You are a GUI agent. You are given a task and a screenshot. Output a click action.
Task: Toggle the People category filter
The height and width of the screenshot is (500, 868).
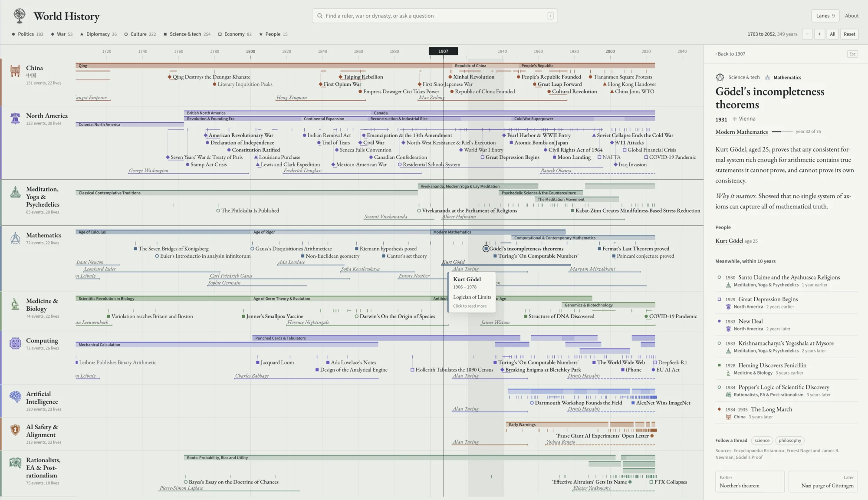pyautogui.click(x=273, y=34)
